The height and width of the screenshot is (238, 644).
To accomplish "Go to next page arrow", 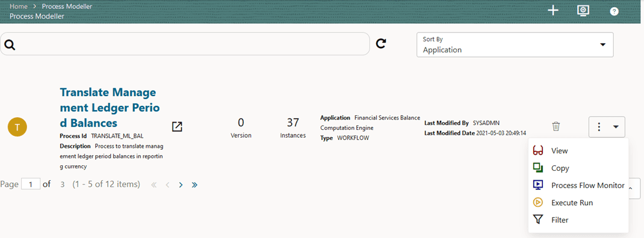I will pyautogui.click(x=181, y=185).
